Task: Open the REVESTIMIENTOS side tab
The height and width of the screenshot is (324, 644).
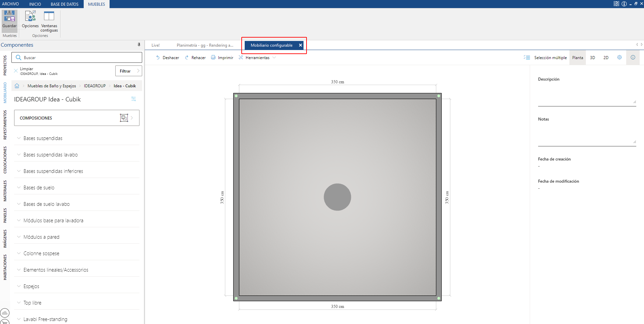Action: click(5, 125)
